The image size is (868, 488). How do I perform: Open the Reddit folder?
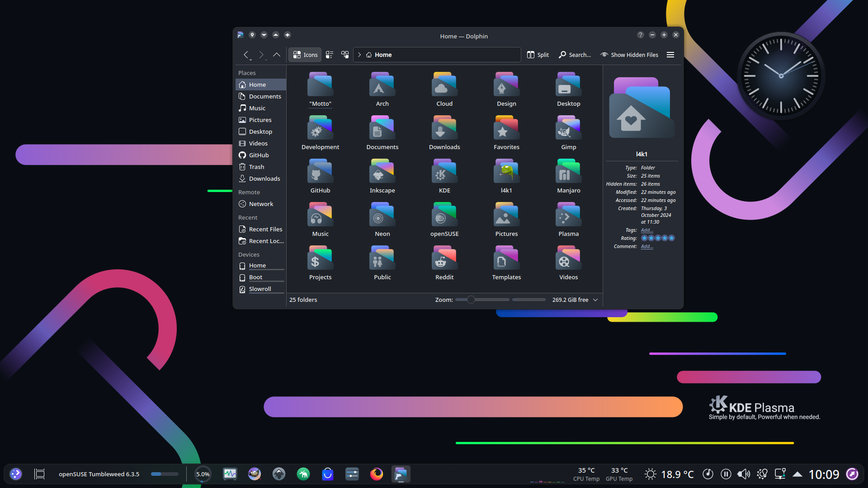[x=444, y=263]
